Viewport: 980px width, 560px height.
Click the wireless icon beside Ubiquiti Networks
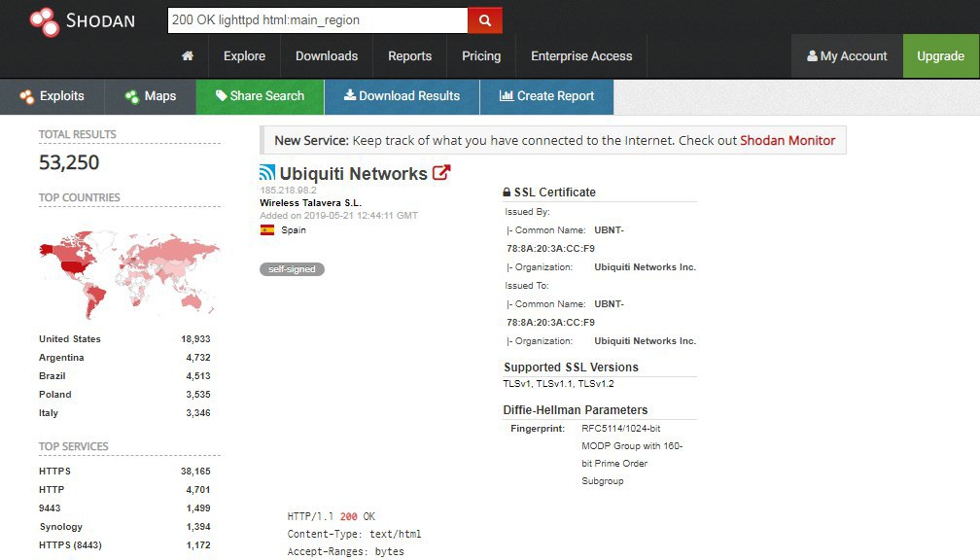pos(267,172)
